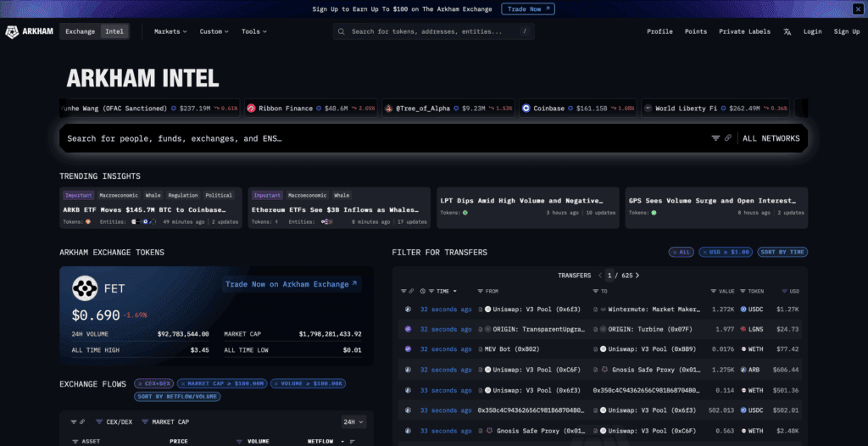868x446 pixels.
Task: Open the CEX/DEX filter in exchange flows
Action: pyautogui.click(x=114, y=422)
